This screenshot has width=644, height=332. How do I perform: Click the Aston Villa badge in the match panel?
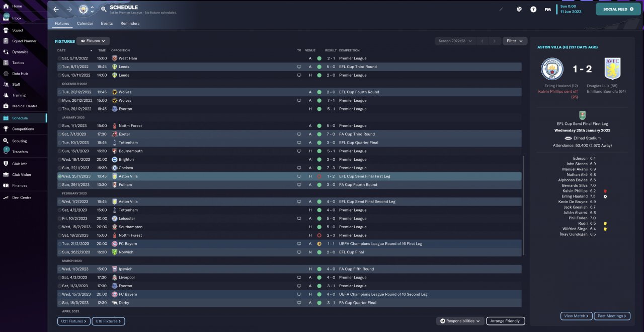coord(612,69)
